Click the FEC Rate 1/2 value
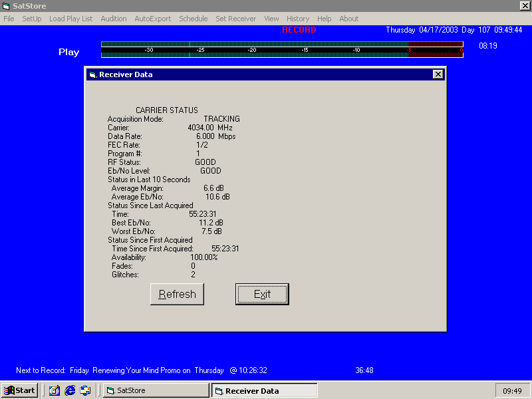 [x=202, y=145]
